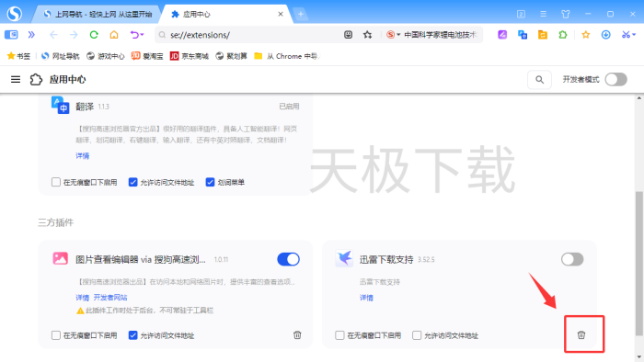Click the 图片查看编辑器 extension icon
The image size is (644, 362).
[x=61, y=258]
